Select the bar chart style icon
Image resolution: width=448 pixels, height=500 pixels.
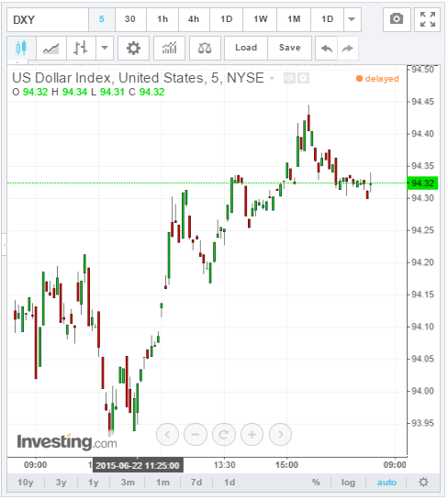click(81, 48)
